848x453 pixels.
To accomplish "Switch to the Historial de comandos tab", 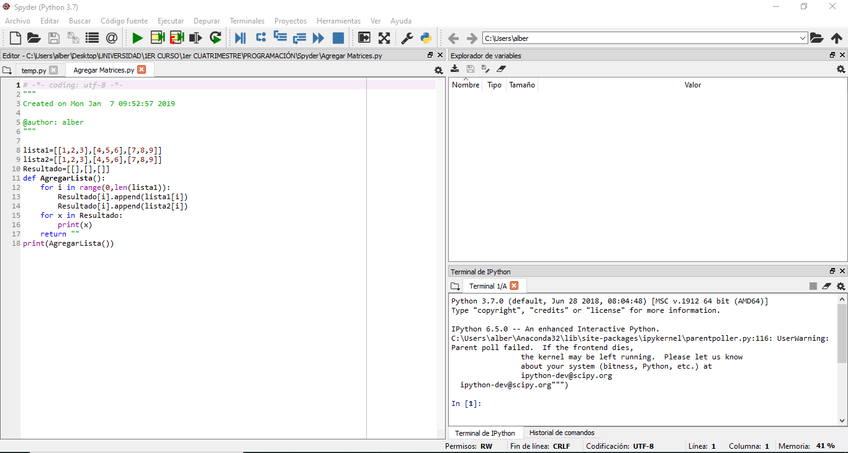I will [561, 432].
